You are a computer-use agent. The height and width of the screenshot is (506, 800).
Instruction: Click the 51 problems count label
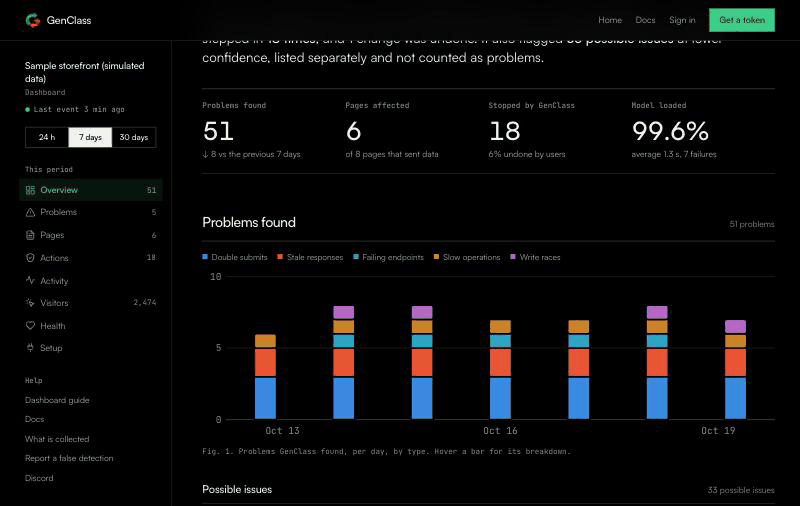[x=752, y=224]
